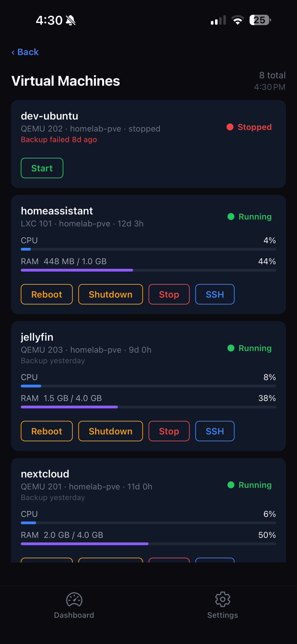This screenshot has height=644, width=297.
Task: Tap the green Running dot on homeassistant
Action: [231, 217]
